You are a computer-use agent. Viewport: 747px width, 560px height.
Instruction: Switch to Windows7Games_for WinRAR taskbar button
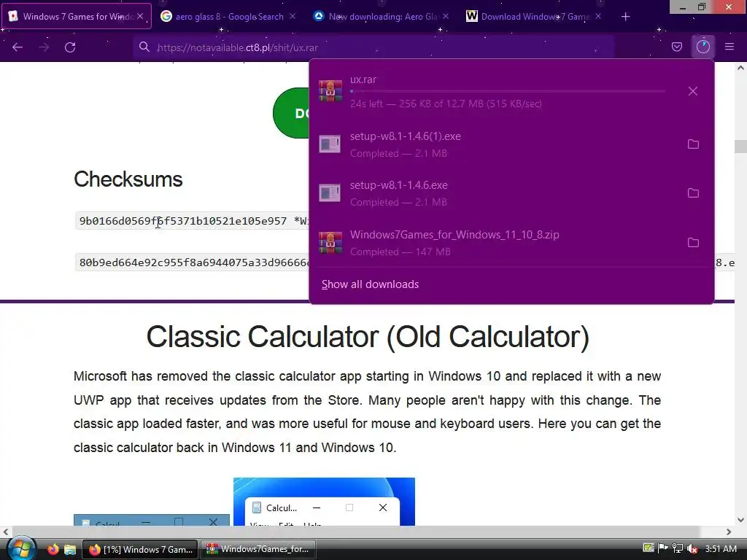coord(258,549)
